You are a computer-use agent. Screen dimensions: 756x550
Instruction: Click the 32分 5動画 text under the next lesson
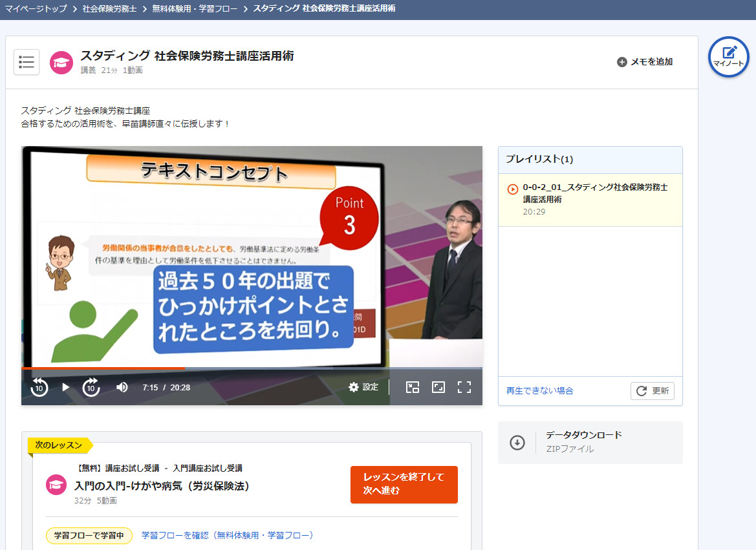pyautogui.click(x=96, y=501)
